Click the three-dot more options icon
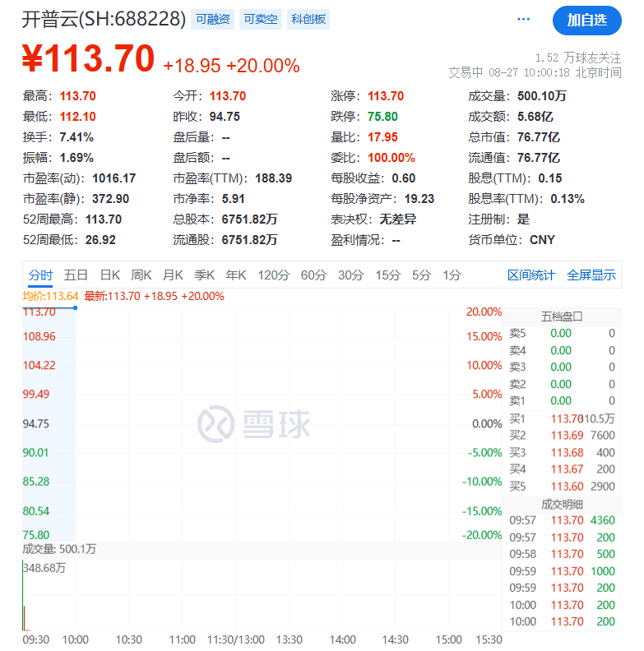Viewport: 644px width, 651px height. [524, 20]
